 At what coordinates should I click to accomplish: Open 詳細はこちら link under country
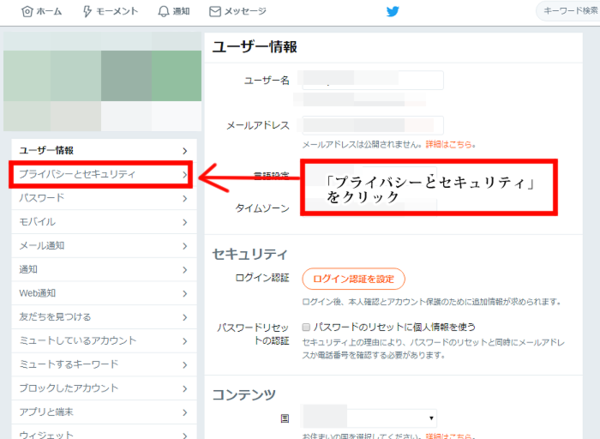pos(448,436)
